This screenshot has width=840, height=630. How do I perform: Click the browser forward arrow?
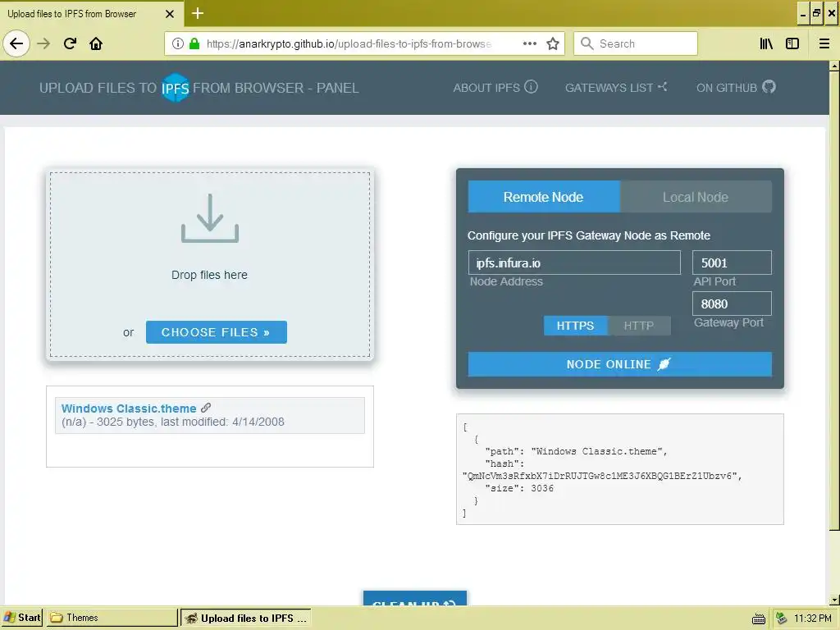pos(43,43)
